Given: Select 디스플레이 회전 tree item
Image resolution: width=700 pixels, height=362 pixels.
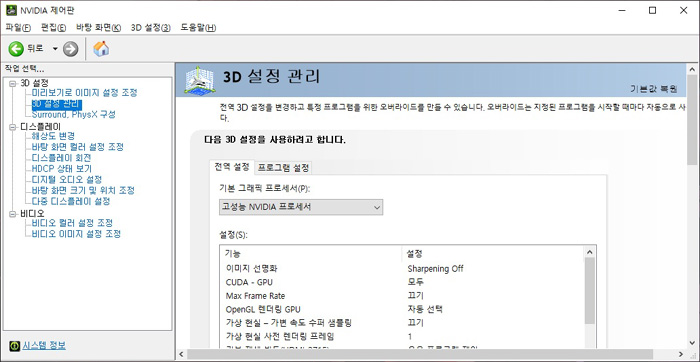Looking at the screenshot, I should (62, 158).
